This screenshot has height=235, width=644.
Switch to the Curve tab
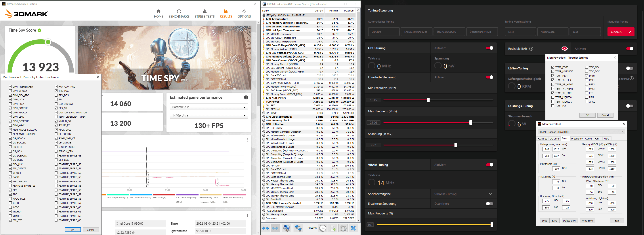click(x=588, y=139)
